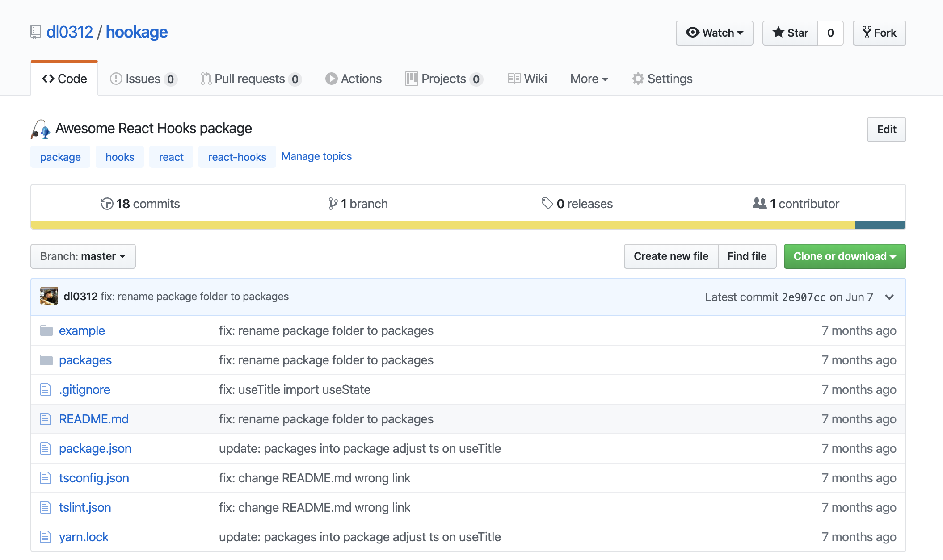Screen dimensions: 943x560
Task: Click the repository book icon beside dl0312
Action: click(36, 32)
